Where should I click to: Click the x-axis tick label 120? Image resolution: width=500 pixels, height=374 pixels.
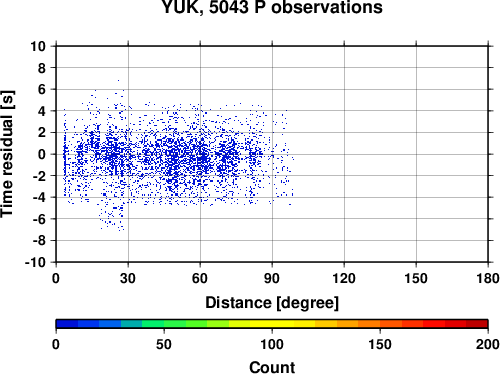pyautogui.click(x=344, y=278)
